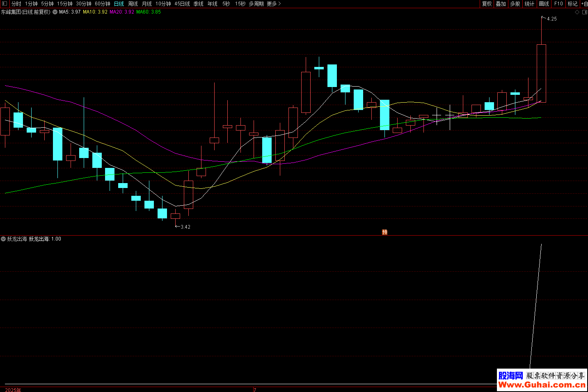
Task: Toggle the right sidebar panel icon
Action: 585,12
